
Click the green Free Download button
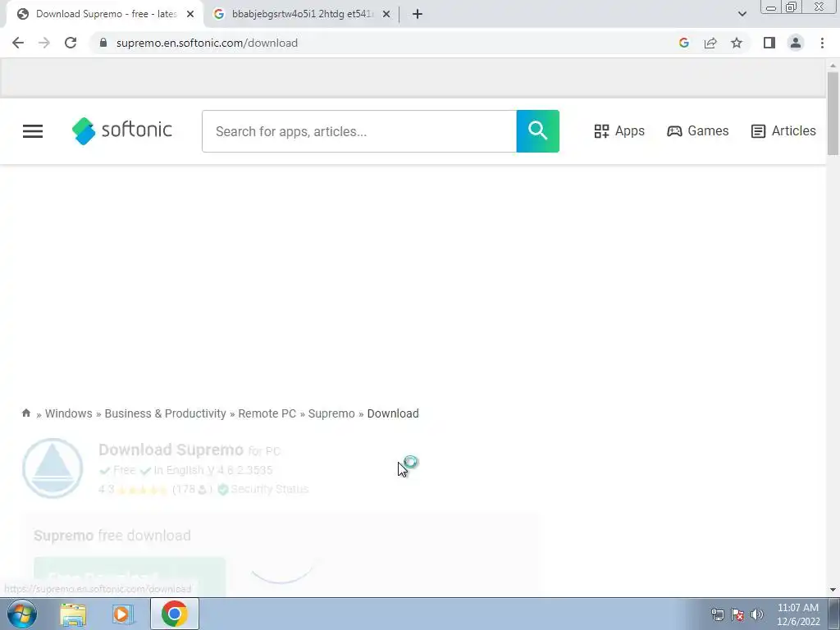pyautogui.click(x=130, y=577)
